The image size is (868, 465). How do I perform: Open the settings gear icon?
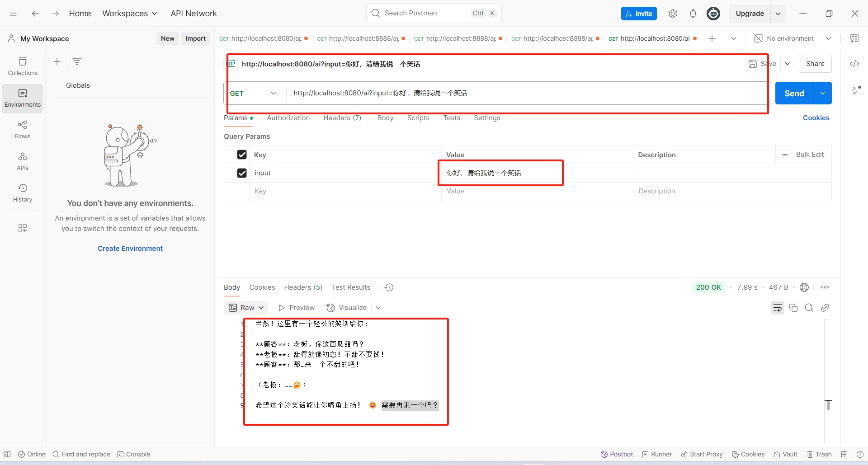coord(673,14)
